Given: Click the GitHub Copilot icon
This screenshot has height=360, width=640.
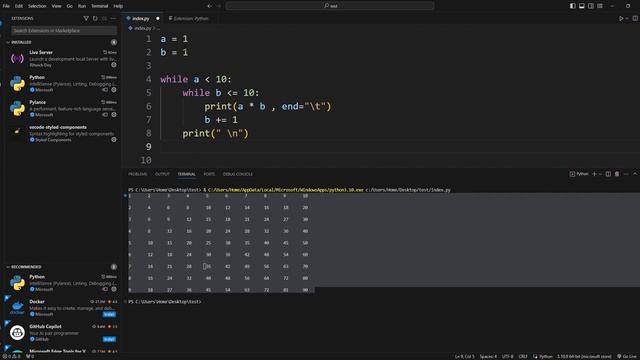Looking at the screenshot, I should 17,333.
